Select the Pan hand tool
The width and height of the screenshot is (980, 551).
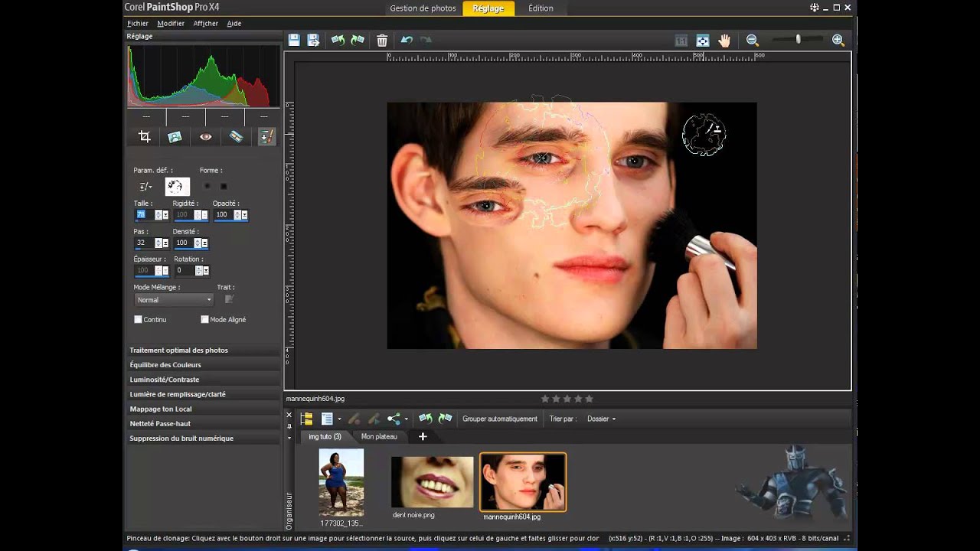pos(724,41)
